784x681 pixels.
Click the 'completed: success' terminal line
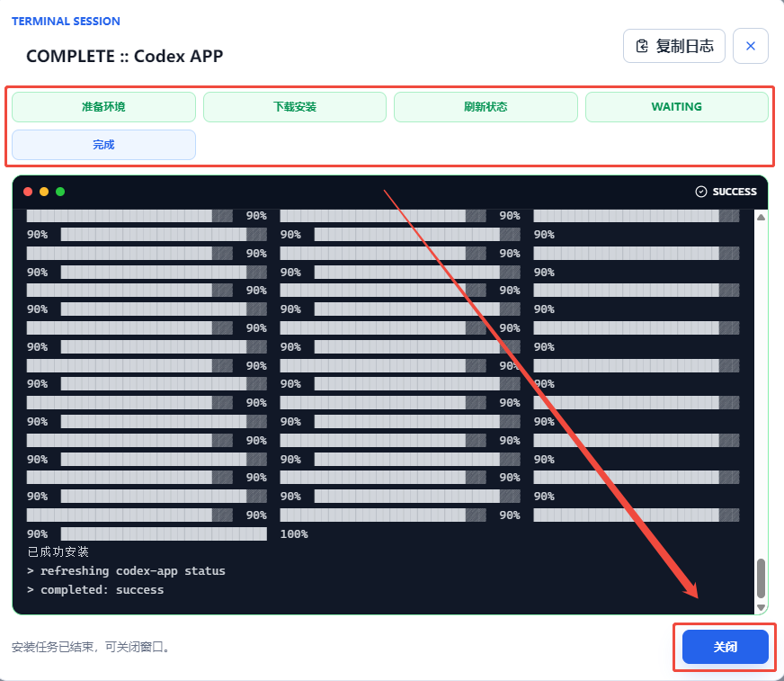tap(95, 590)
